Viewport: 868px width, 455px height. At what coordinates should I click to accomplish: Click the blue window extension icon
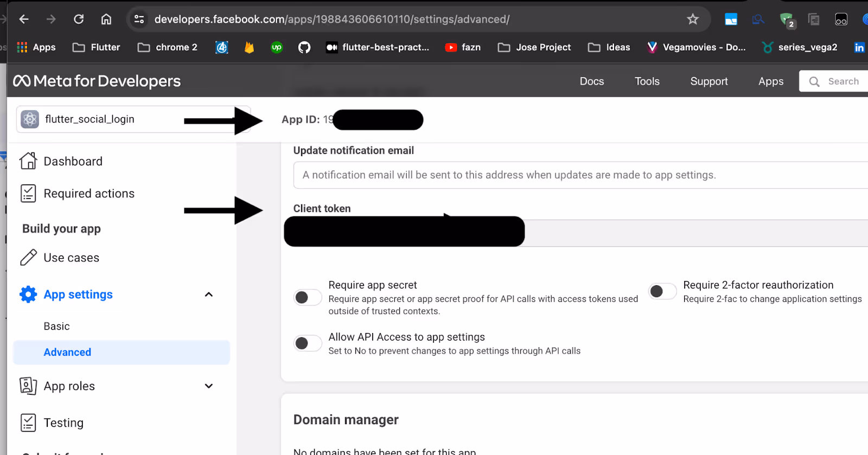731,20
